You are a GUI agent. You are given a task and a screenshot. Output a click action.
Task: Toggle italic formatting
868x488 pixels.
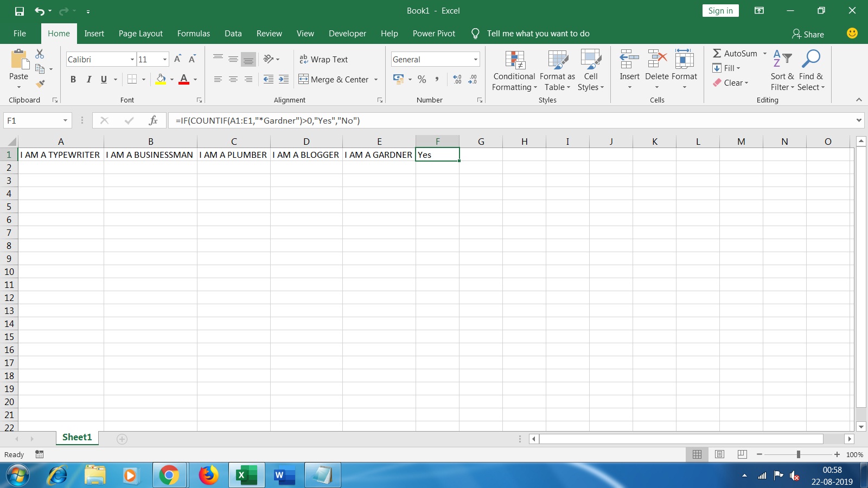(88, 79)
